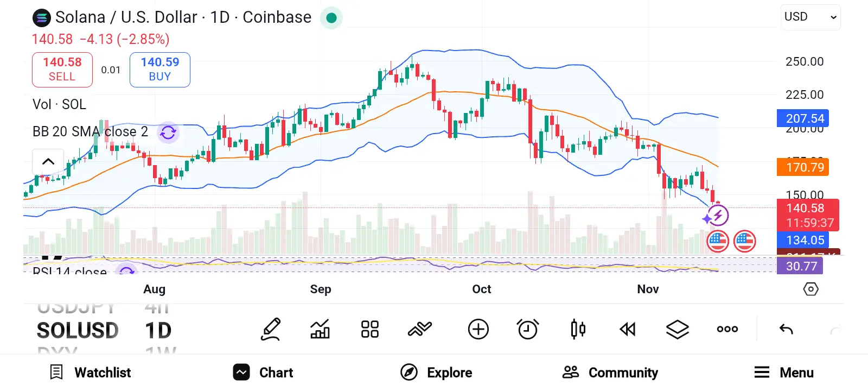Start bar replay with rewind icon
The width and height of the screenshot is (868, 391).
[x=628, y=329]
